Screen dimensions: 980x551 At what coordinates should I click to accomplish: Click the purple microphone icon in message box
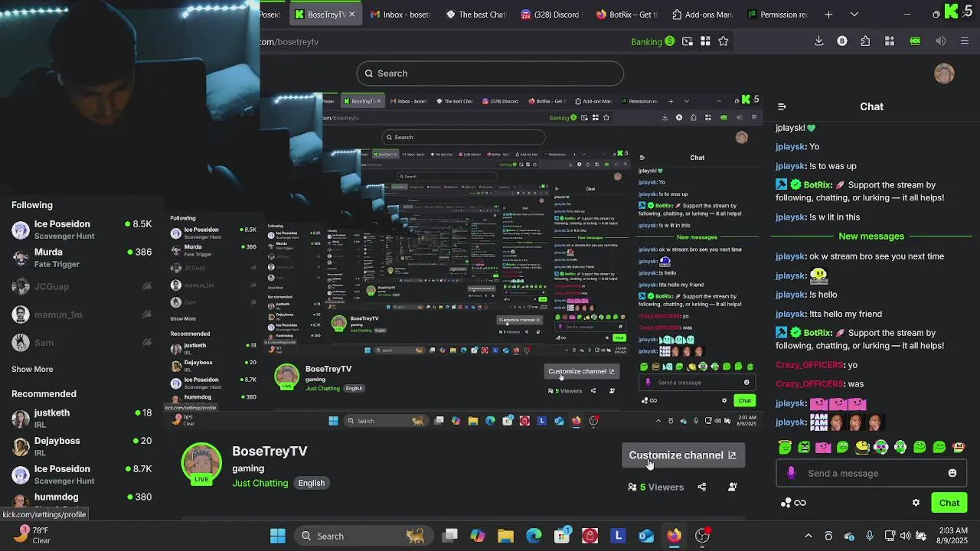tap(791, 473)
